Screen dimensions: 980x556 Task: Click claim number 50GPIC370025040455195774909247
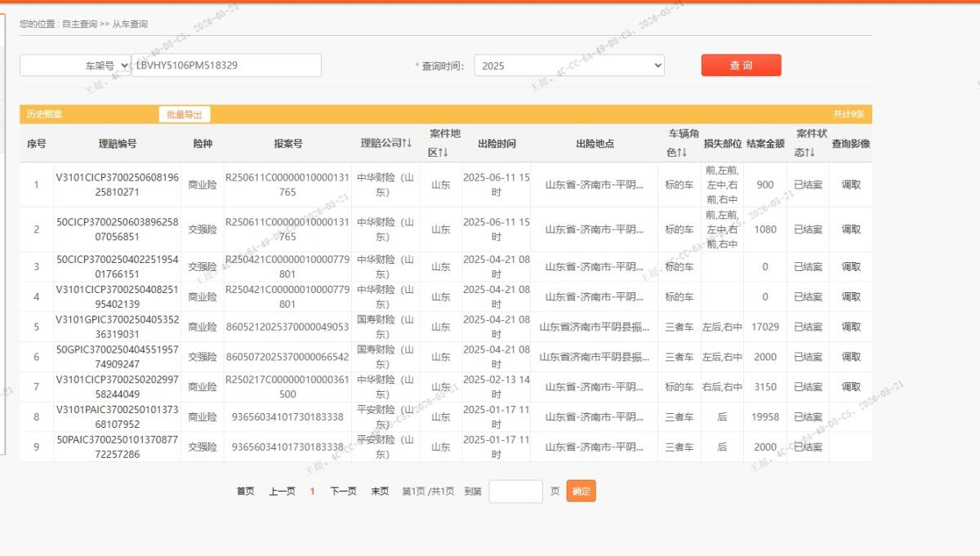(118, 357)
